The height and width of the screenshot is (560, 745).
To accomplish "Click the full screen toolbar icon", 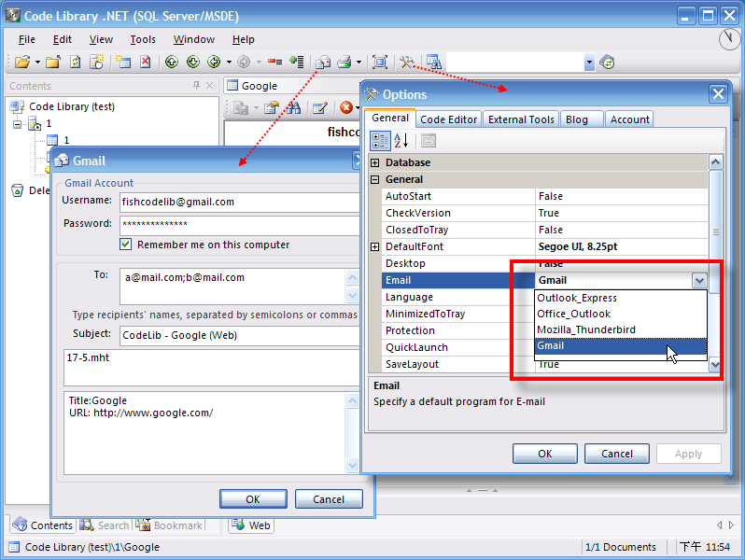I will (380, 62).
